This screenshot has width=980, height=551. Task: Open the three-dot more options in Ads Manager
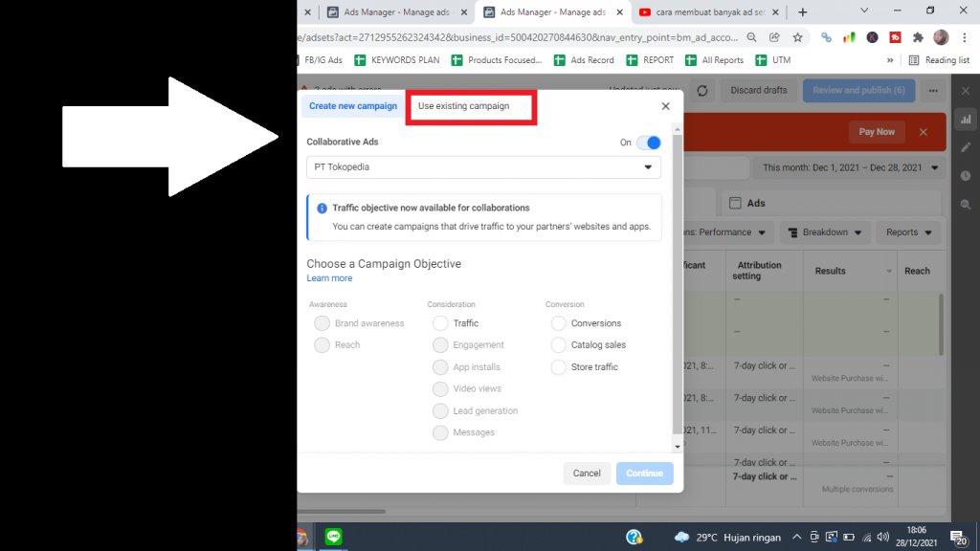(x=933, y=91)
